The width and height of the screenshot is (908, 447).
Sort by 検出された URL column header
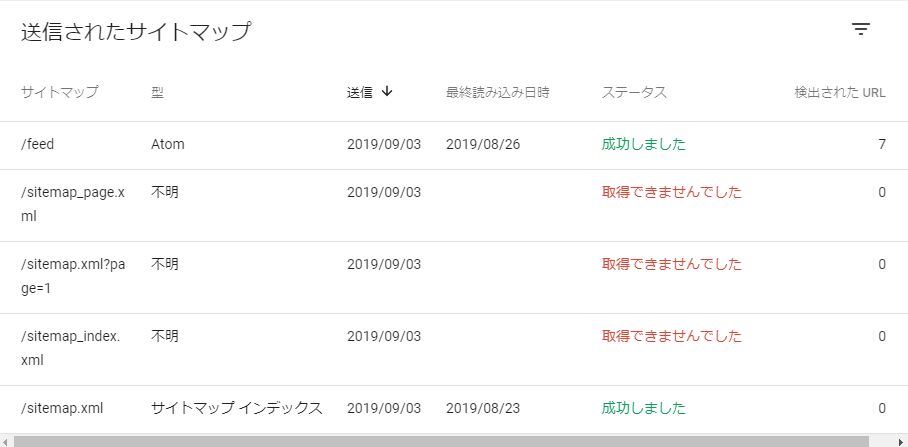pyautogui.click(x=840, y=92)
